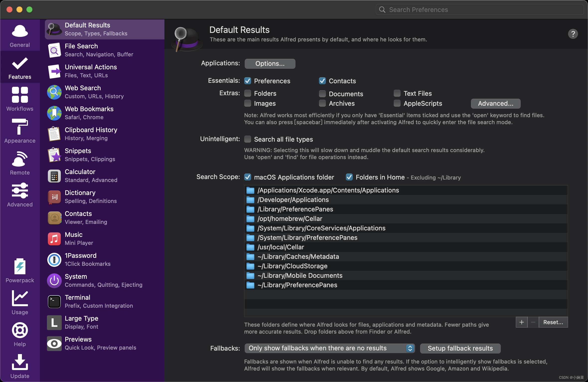Add a search scope folder
Viewport: 588px width, 382px height.
click(x=521, y=322)
